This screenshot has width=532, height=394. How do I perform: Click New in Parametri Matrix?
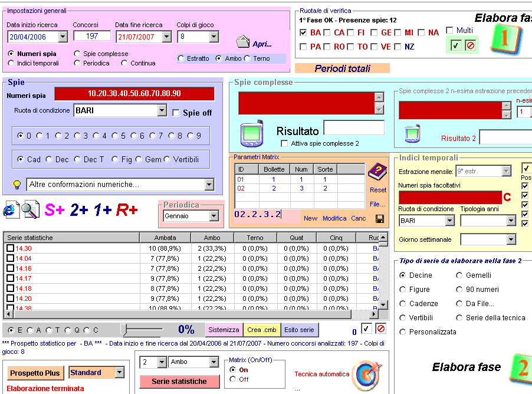310,219
